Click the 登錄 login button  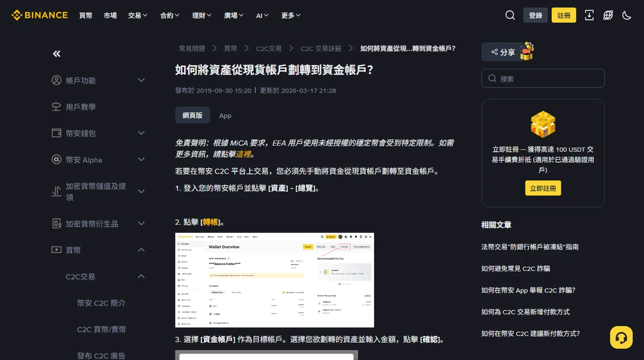pos(536,15)
